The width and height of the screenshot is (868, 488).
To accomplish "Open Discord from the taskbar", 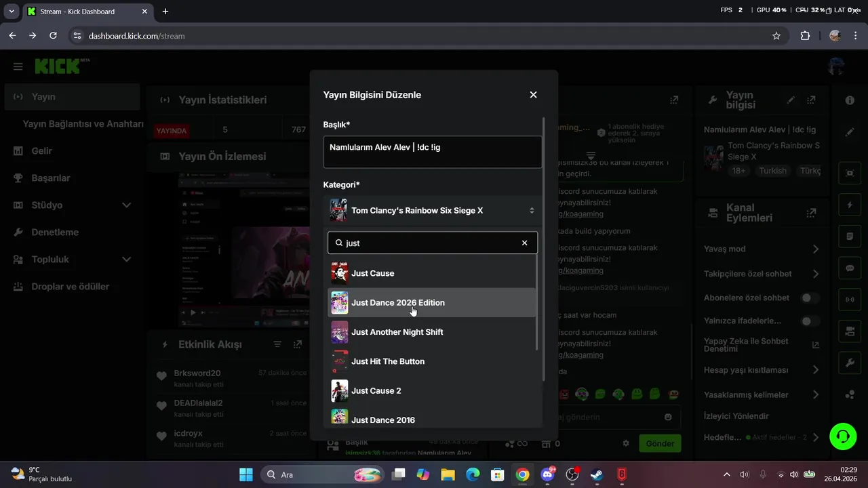I will (x=547, y=474).
